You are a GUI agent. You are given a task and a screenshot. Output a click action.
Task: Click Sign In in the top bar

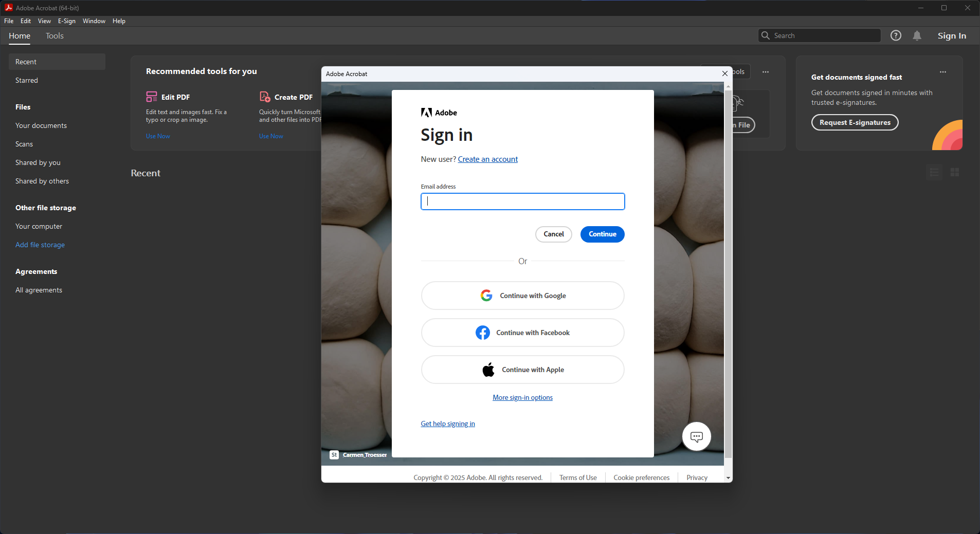952,35
